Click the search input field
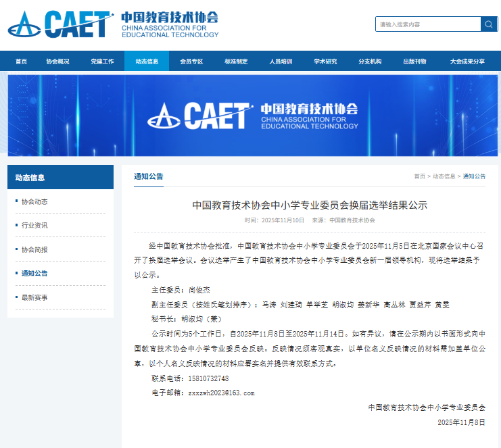The image size is (501, 448). pos(427,24)
